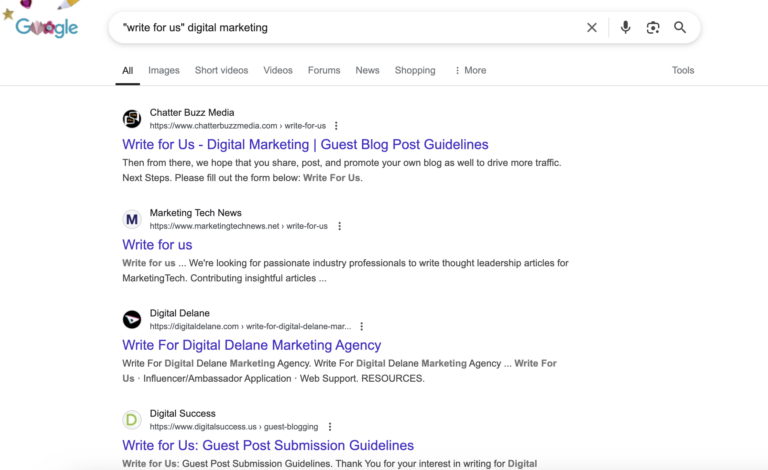This screenshot has width=768, height=470.
Task: Select the All results tab
Action: pos(127,70)
